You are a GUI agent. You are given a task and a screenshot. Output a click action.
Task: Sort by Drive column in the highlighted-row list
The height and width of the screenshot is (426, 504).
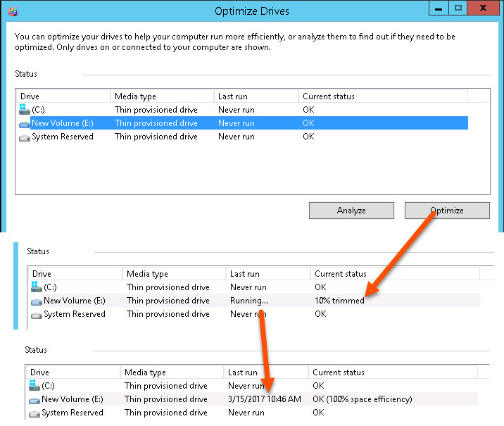coord(63,96)
